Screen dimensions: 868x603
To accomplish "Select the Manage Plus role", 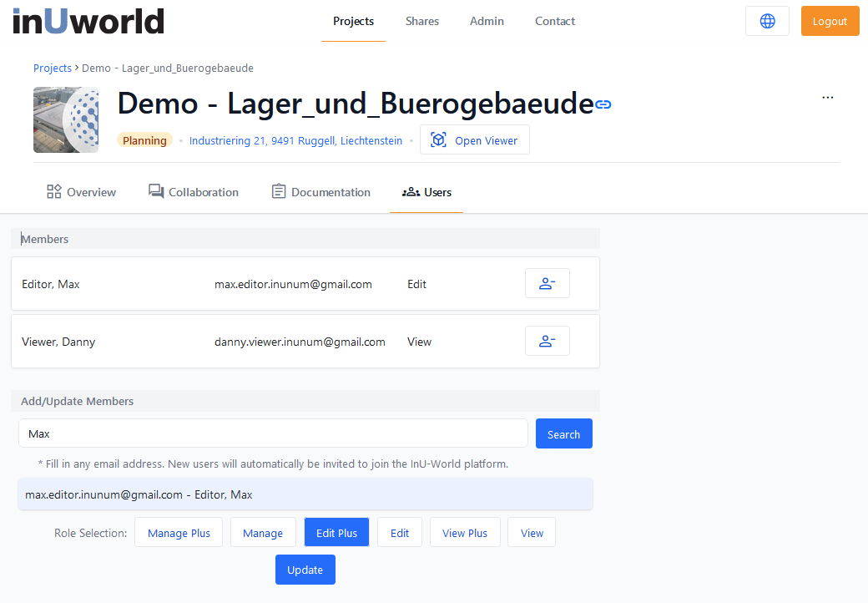I will pyautogui.click(x=179, y=533).
